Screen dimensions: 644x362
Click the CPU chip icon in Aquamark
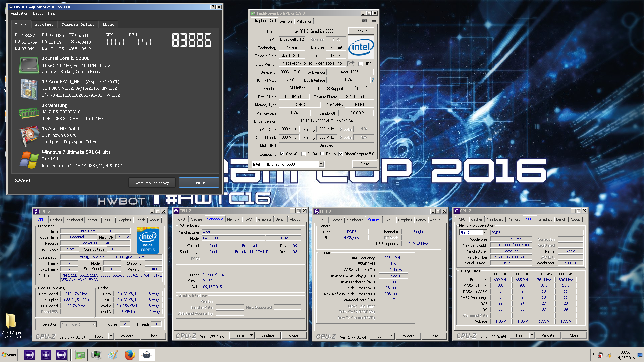29,65
